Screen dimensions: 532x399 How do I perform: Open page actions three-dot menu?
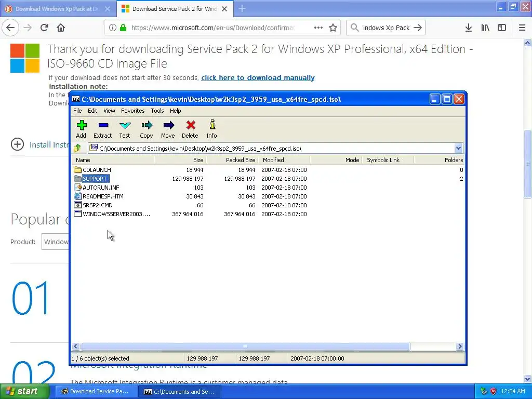[x=318, y=28]
